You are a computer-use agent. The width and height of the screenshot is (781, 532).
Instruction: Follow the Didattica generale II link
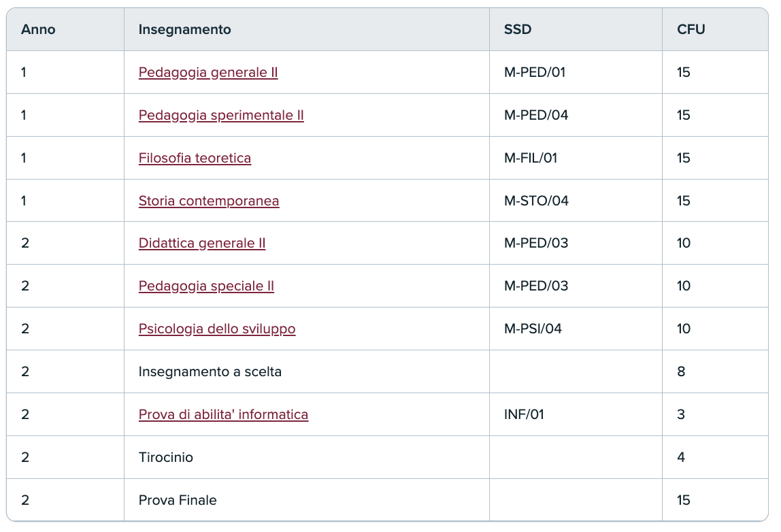click(202, 243)
